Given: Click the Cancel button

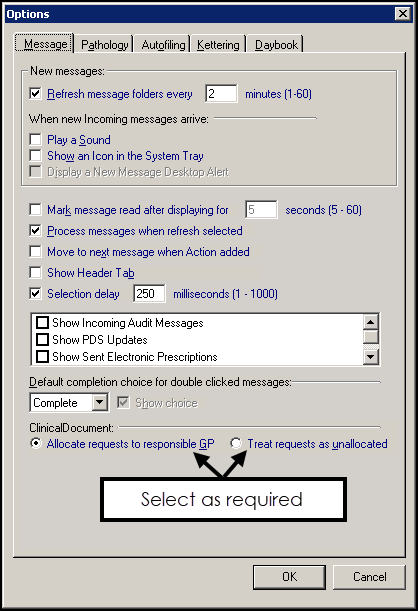Looking at the screenshot, I should pyautogui.click(x=369, y=577).
